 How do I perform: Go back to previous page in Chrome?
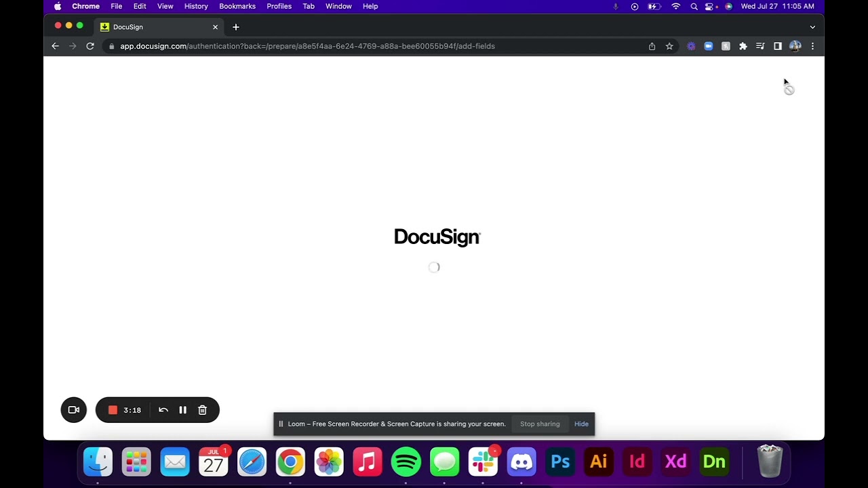55,46
